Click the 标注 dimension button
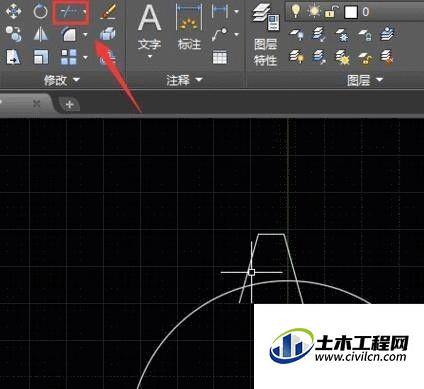424x389 pixels. [x=189, y=27]
